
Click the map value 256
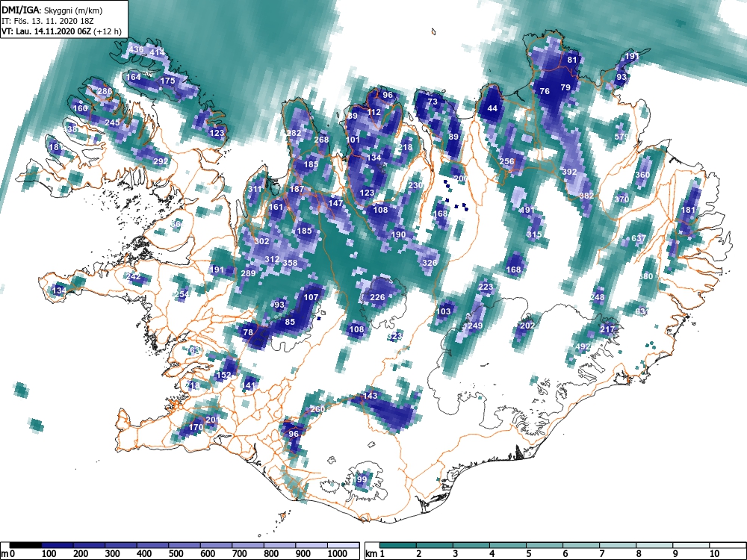pyautogui.click(x=507, y=161)
